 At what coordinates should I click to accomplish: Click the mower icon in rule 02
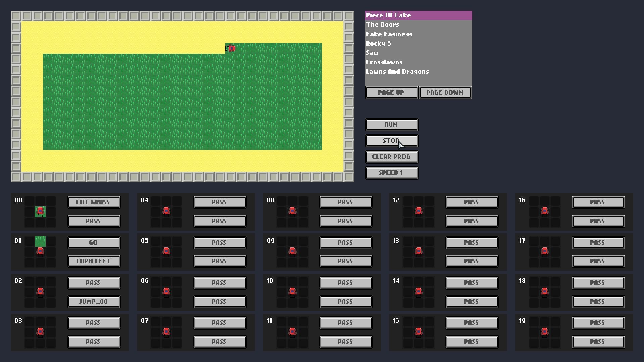(x=40, y=292)
